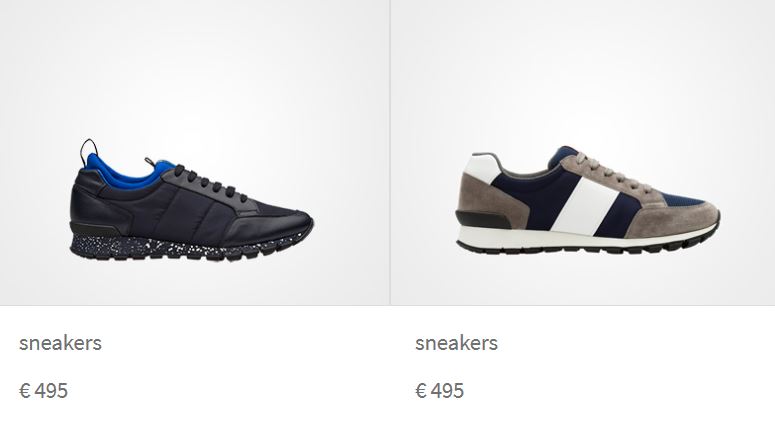Click the vertical divider between product images
The image size is (775, 436).
390,152
